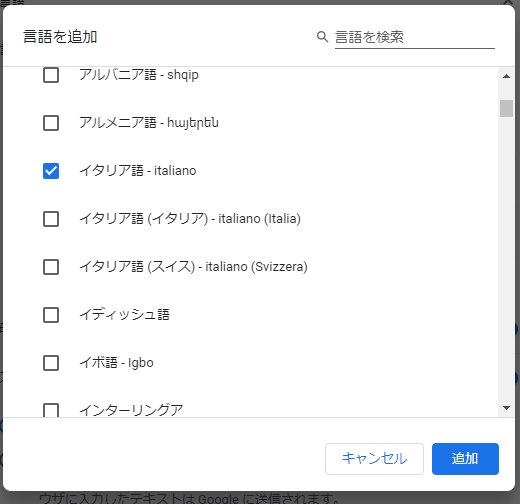Click the search magnifier icon
The image size is (520, 504).
click(322, 37)
